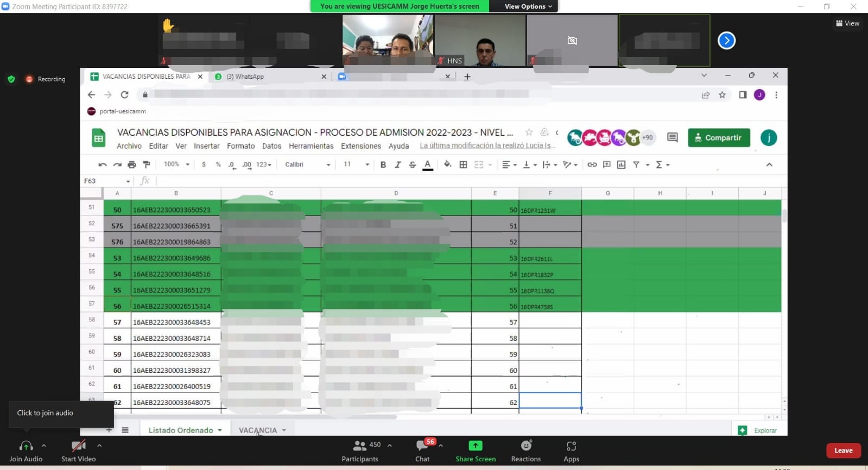Open the comment history icon

[x=672, y=138]
